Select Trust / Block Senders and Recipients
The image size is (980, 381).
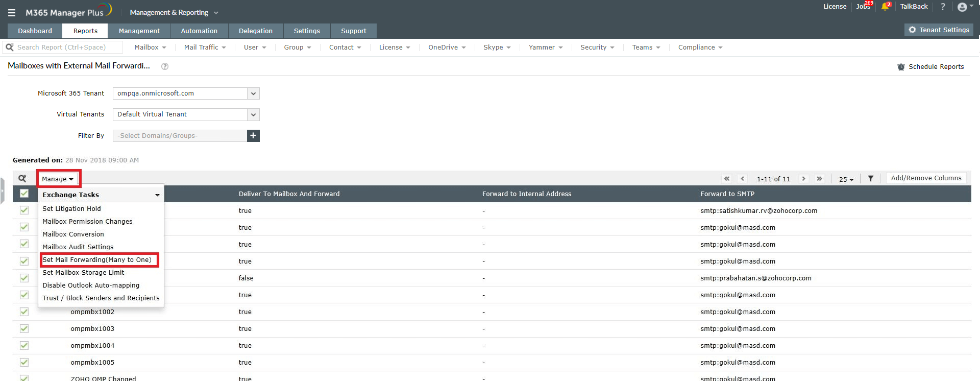tap(101, 298)
